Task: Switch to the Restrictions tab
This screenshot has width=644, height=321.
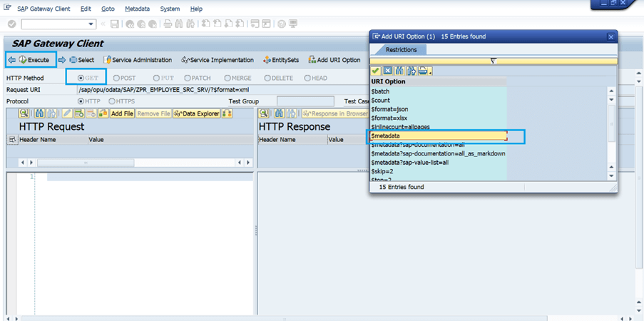Action: tap(400, 50)
